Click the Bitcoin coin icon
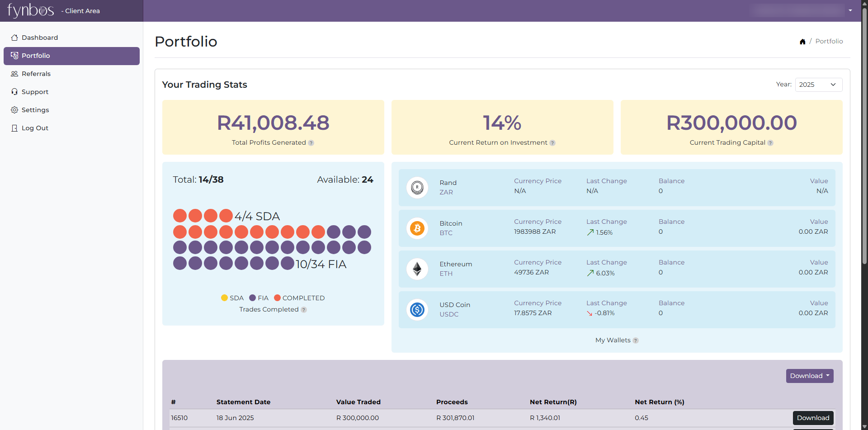 click(x=417, y=228)
